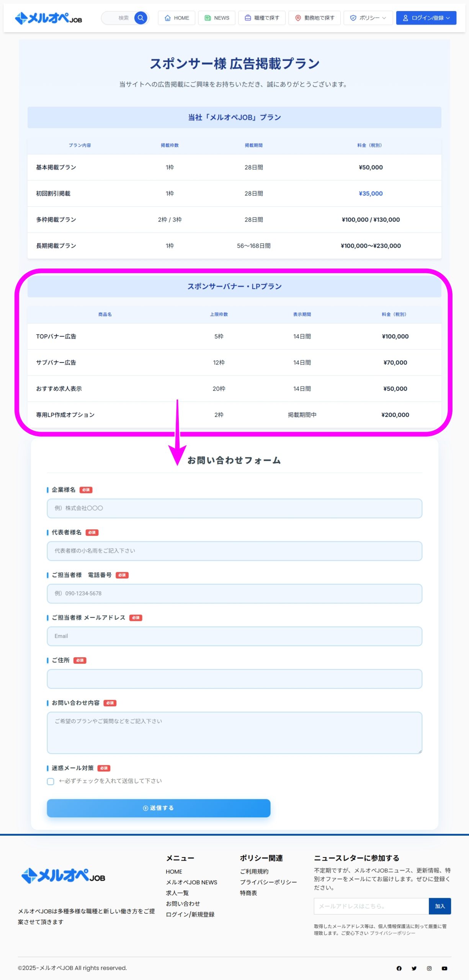This screenshot has height=980, width=469.
Task: Click the 56〜168日間 period cell
Action: click(x=253, y=246)
